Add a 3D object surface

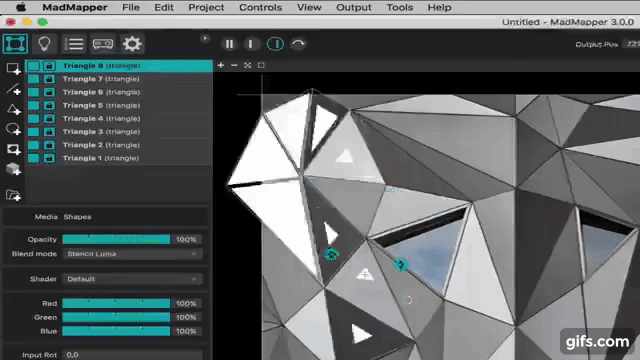point(13,169)
